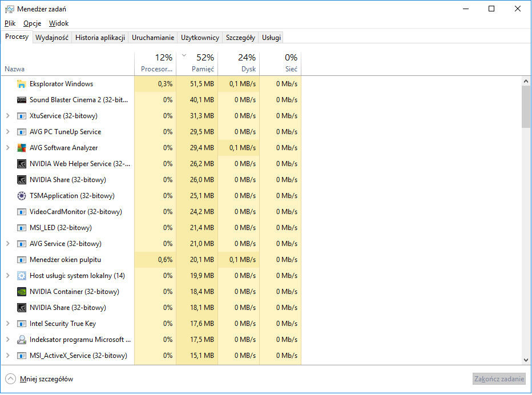Select the MSI_LED (32-bitowy) name
Screen dimensions: 532x395
coord(61,228)
